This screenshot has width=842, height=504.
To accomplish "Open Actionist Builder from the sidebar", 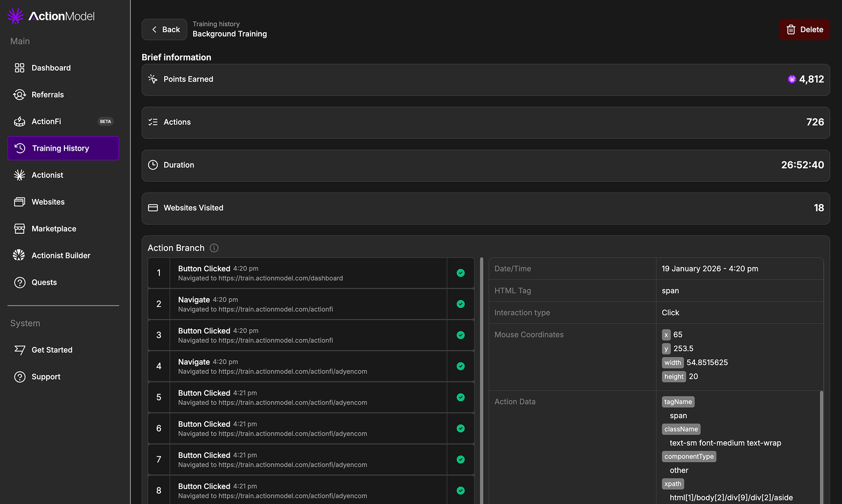I will pyautogui.click(x=63, y=255).
